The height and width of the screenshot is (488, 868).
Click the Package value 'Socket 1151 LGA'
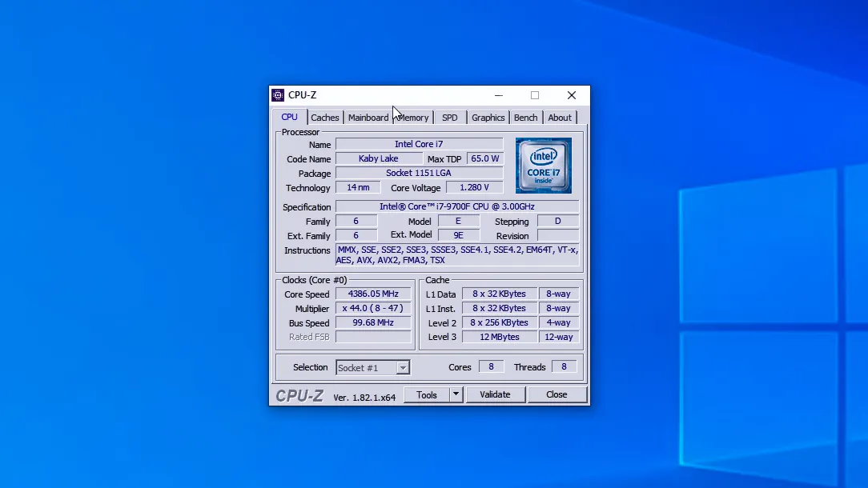pyautogui.click(x=419, y=173)
